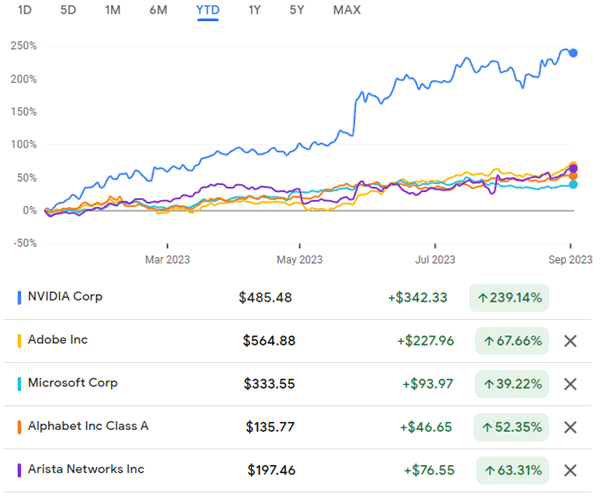Screen dimensions: 602x496
Task: Click the 200% y-axis label
Action: click(x=24, y=79)
